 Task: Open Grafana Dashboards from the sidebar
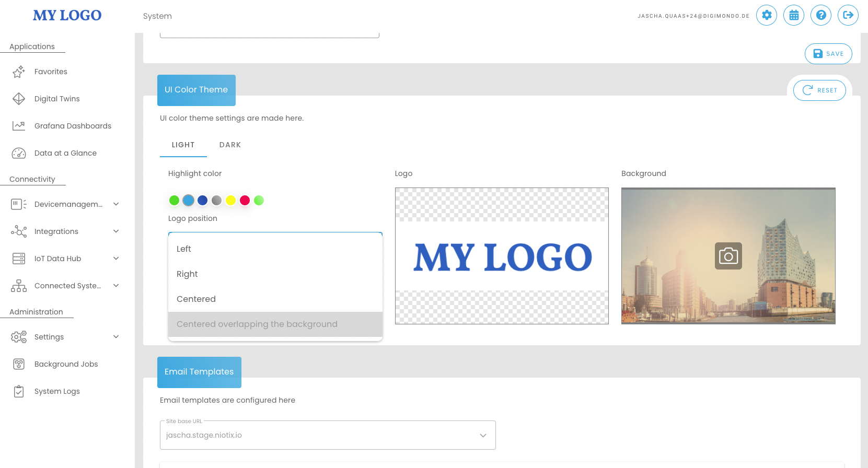tap(73, 126)
